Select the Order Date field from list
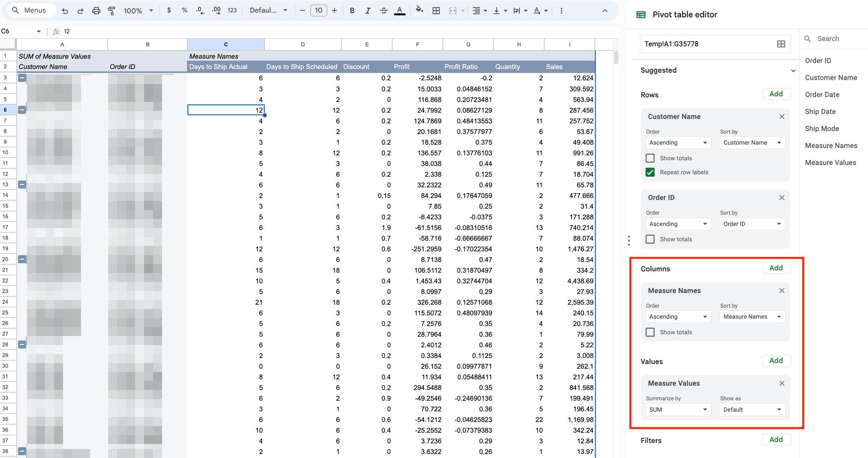Image resolution: width=868 pixels, height=458 pixels. coord(822,95)
